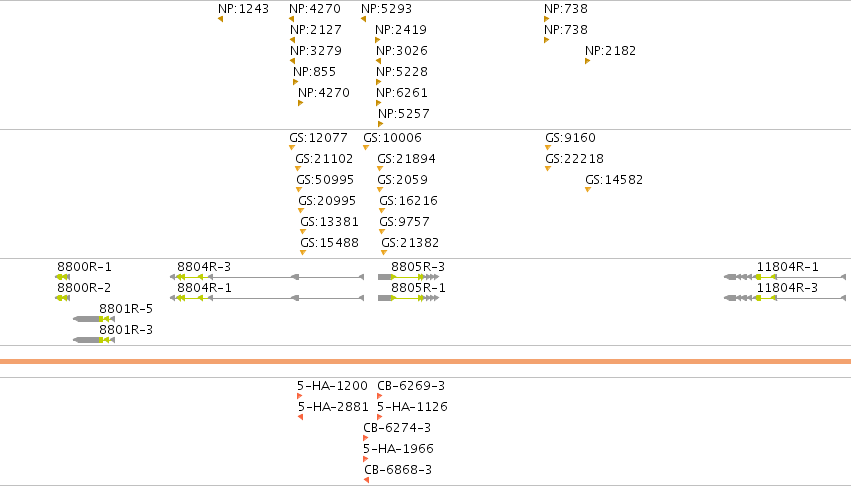Choose the GS:50995 insertion
This screenshot has width=851, height=486.
(x=325, y=180)
